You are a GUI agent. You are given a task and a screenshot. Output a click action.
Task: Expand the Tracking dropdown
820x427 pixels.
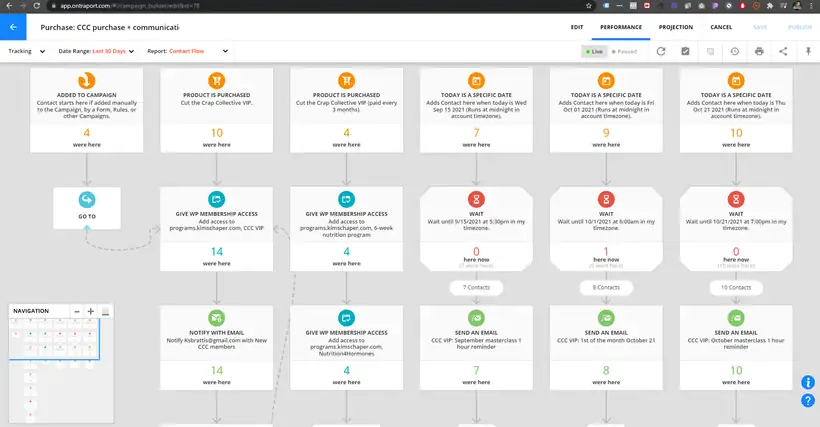pyautogui.click(x=27, y=51)
